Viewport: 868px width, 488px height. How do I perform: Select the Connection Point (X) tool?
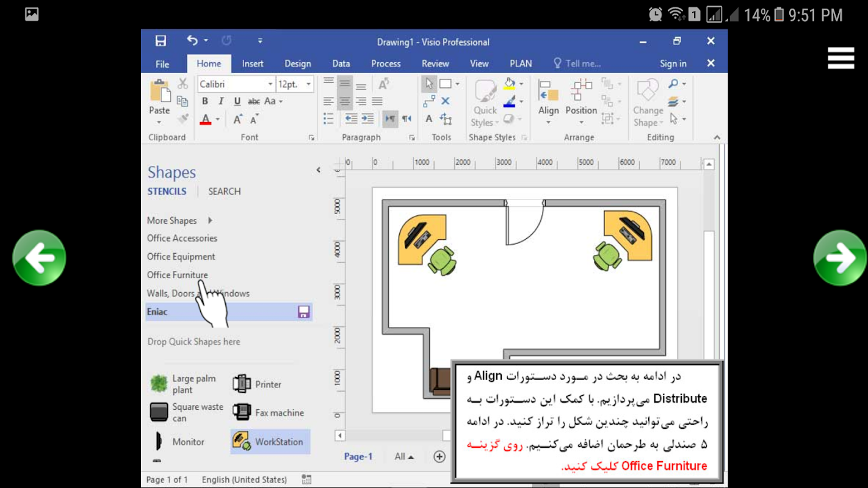point(446,101)
